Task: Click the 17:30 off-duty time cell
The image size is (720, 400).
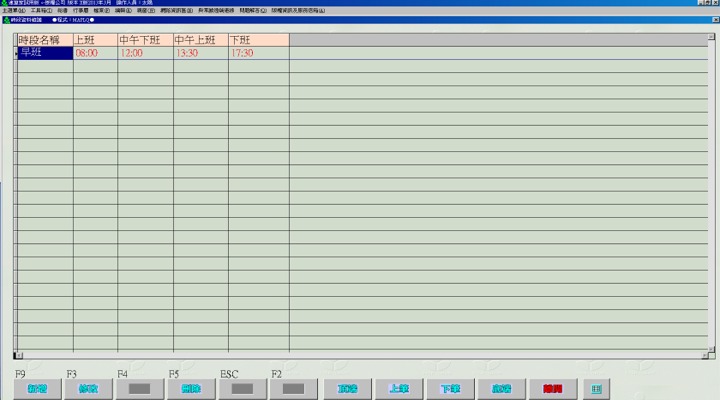Action: pyautogui.click(x=258, y=53)
